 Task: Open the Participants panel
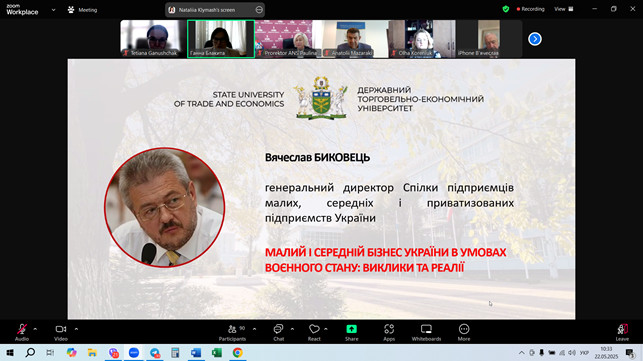pos(232,332)
